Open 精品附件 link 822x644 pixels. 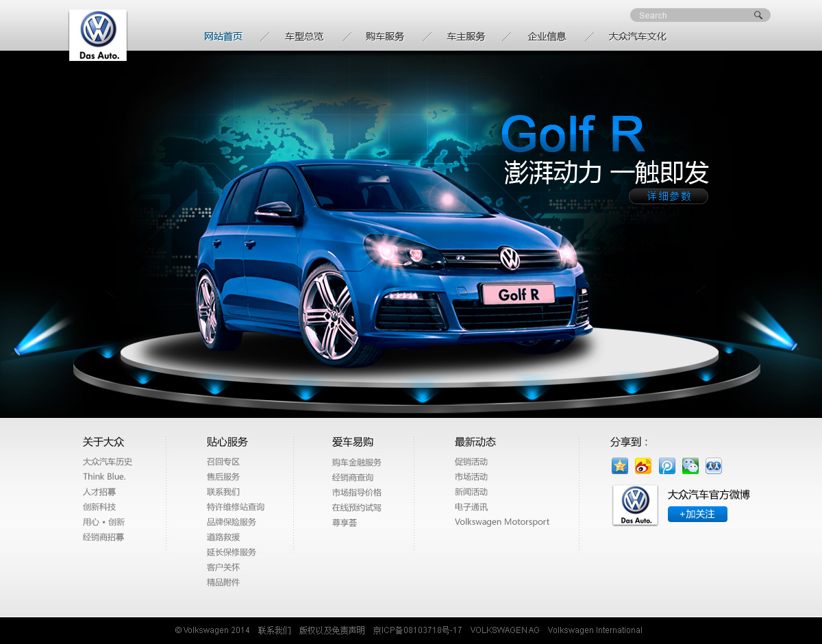pos(223,582)
